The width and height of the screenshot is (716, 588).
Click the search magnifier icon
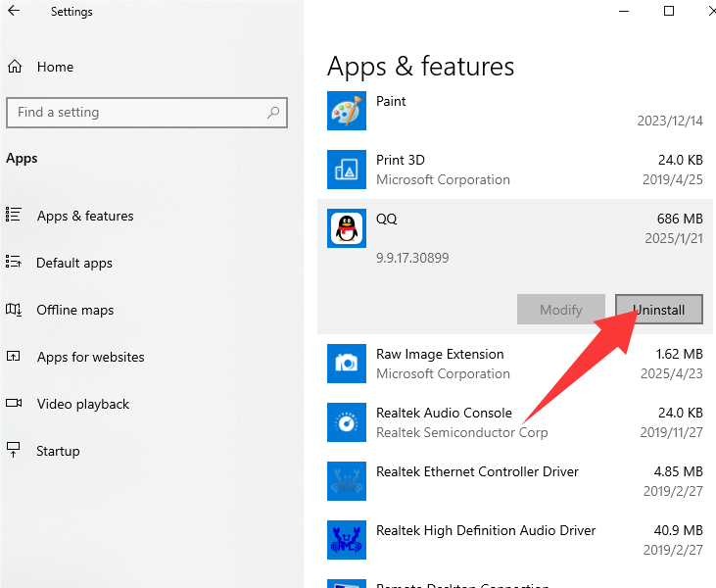pos(273,113)
